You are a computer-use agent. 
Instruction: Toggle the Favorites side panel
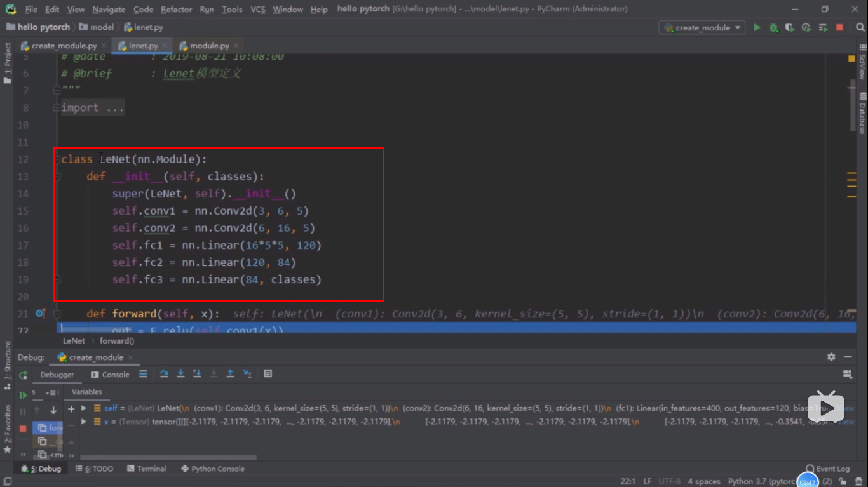[x=8, y=429]
